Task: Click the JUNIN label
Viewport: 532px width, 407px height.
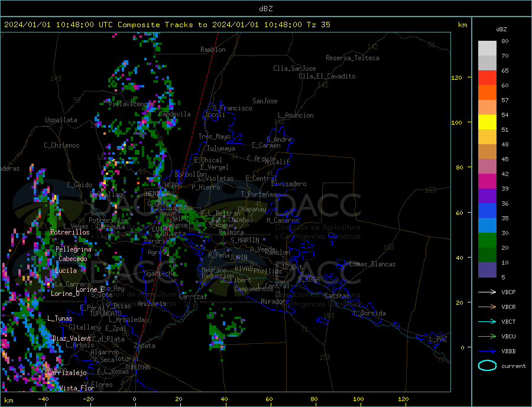Action: [239, 258]
